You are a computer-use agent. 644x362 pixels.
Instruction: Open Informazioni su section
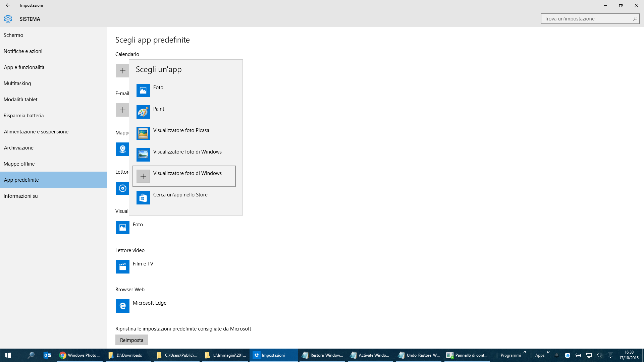point(54,196)
